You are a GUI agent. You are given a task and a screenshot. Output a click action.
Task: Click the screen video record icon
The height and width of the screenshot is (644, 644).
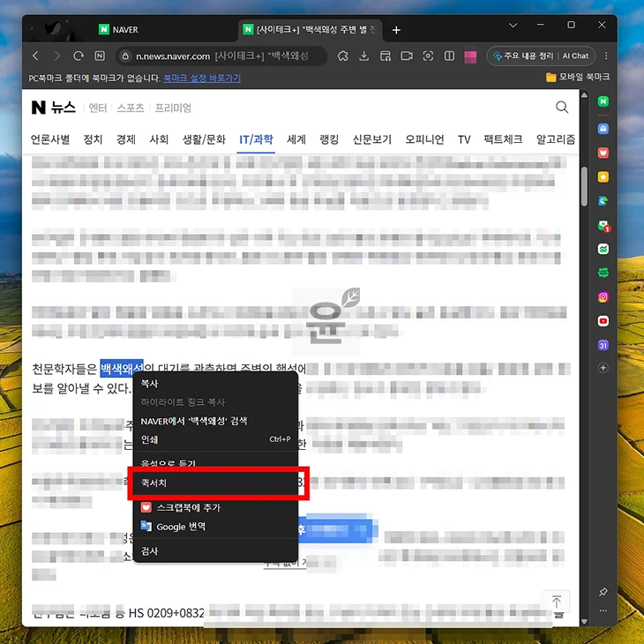click(x=407, y=56)
